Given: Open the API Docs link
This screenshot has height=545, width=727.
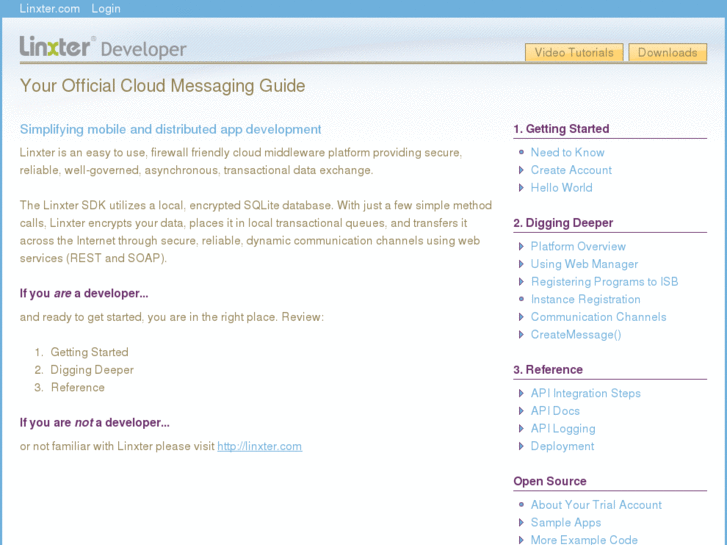Looking at the screenshot, I should pos(555,411).
